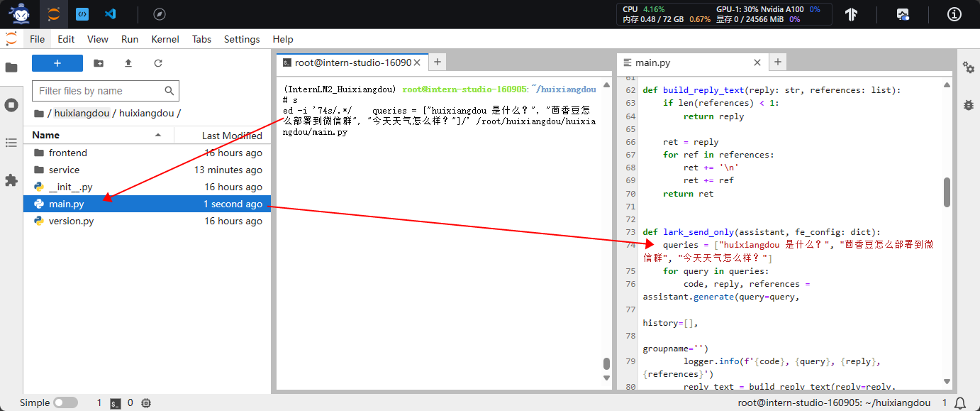Open the Help menu
The image size is (980, 411).
click(283, 39)
